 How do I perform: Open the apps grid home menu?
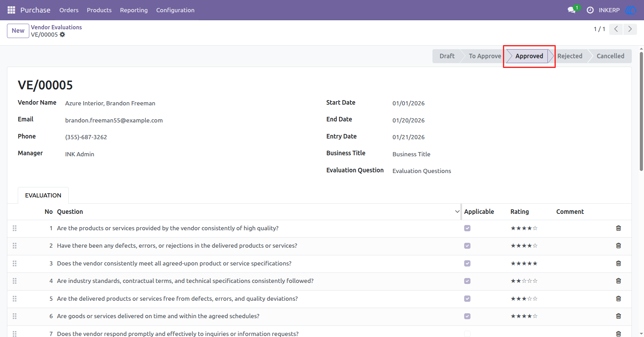point(11,10)
